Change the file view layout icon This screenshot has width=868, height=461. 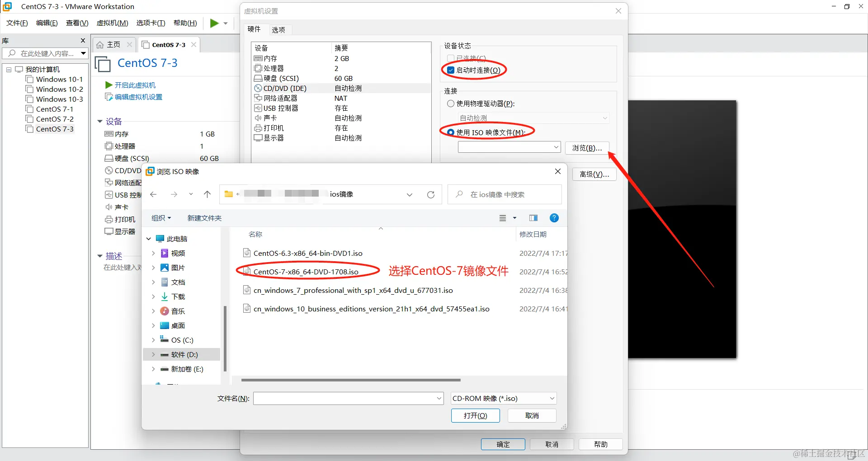click(503, 218)
